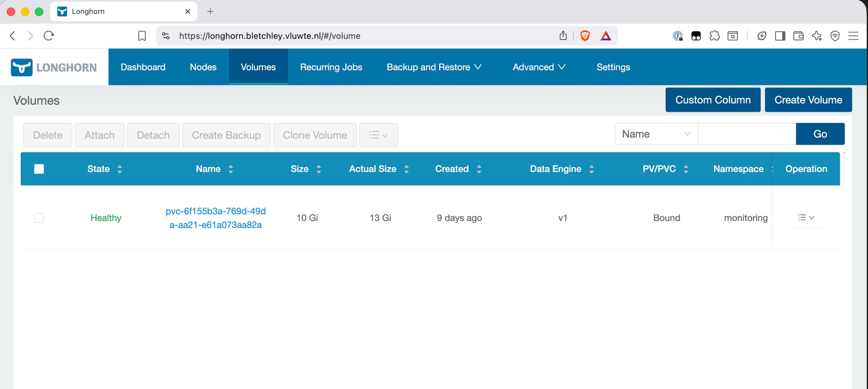Open a new browser tab

[210, 12]
